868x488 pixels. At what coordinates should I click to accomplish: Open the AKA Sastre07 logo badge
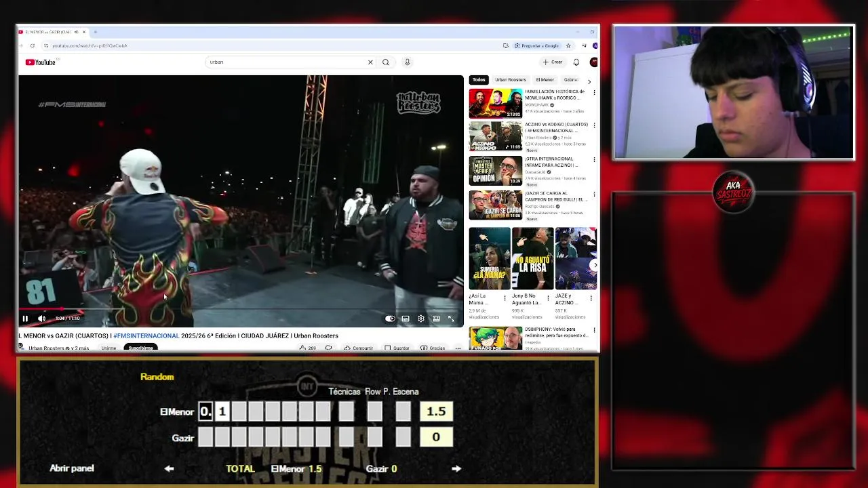tap(733, 192)
